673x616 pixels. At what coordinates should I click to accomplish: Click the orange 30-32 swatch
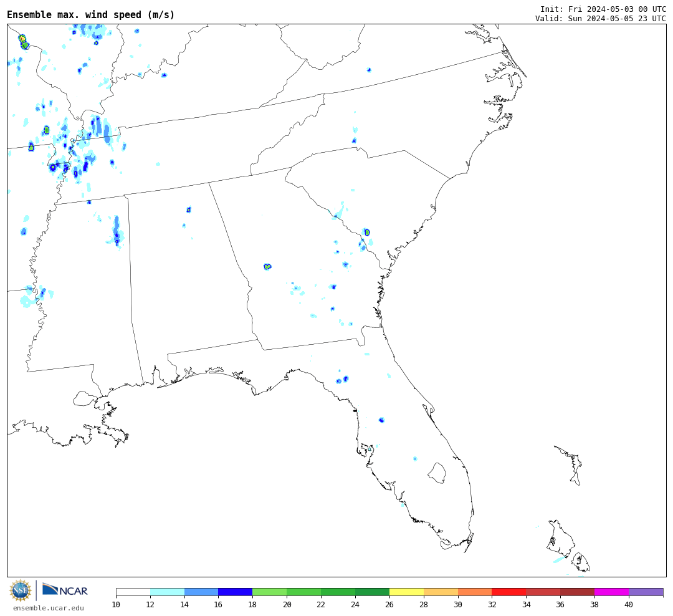475,592
